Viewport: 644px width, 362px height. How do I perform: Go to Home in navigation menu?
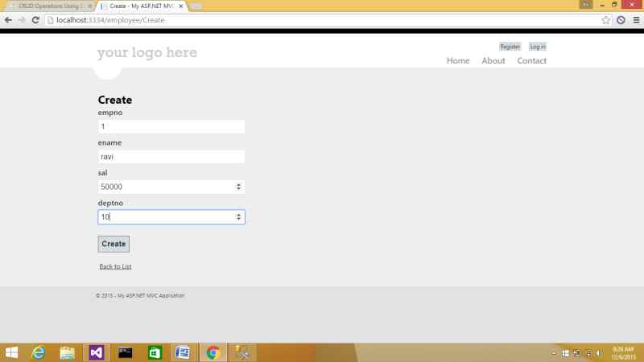[458, 61]
